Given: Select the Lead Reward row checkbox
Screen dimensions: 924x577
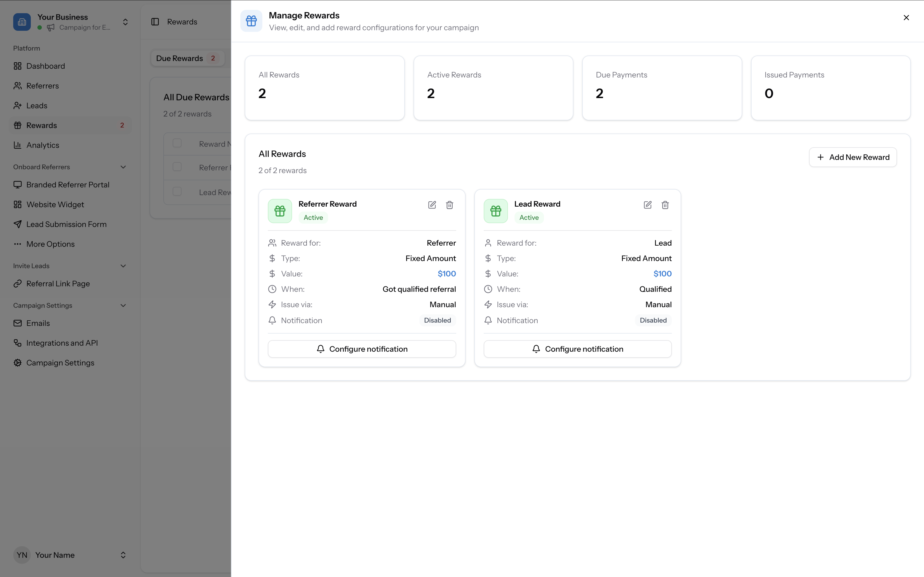Looking at the screenshot, I should pyautogui.click(x=177, y=191).
